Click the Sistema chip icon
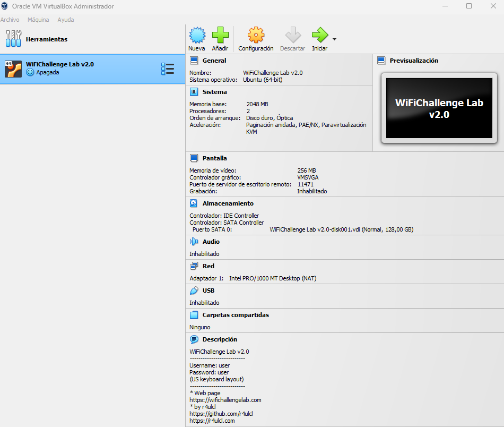This screenshot has width=504, height=427. 194,92
